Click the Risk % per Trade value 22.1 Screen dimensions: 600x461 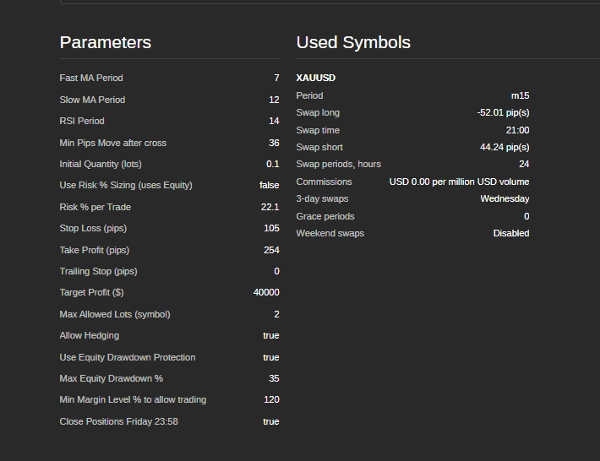pyautogui.click(x=270, y=207)
